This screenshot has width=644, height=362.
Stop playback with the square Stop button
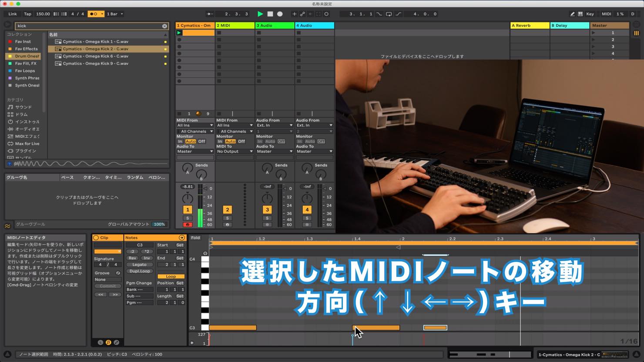coord(270,14)
